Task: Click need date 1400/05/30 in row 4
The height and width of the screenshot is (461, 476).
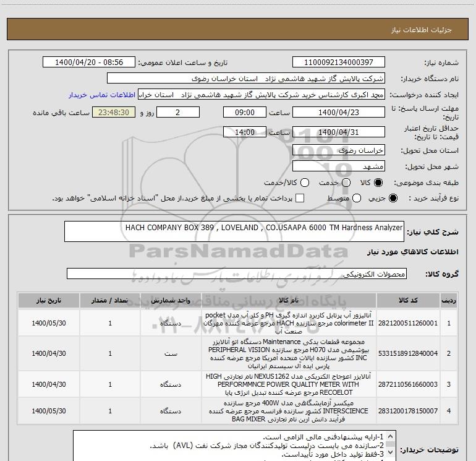Action: [49, 411]
